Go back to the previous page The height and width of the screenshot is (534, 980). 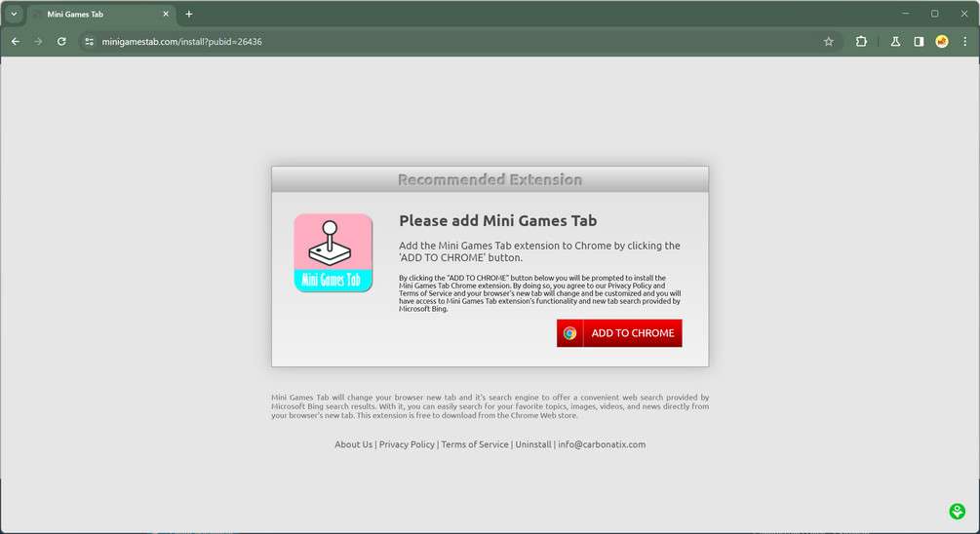pos(16,41)
